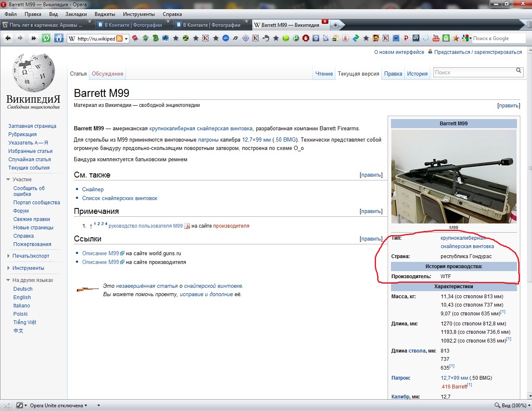
Task: Click the page vertical scrollbar down arrow
Action: (529, 396)
